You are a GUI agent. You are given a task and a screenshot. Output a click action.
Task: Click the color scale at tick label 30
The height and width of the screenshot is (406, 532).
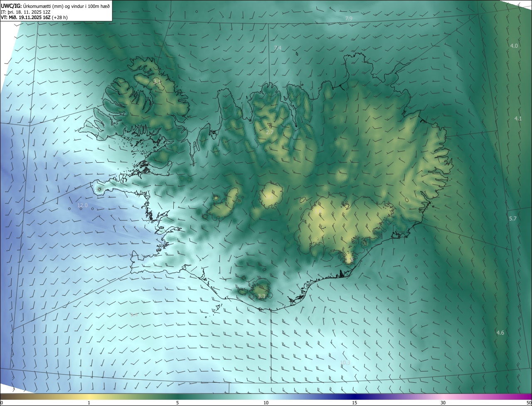point(443,403)
